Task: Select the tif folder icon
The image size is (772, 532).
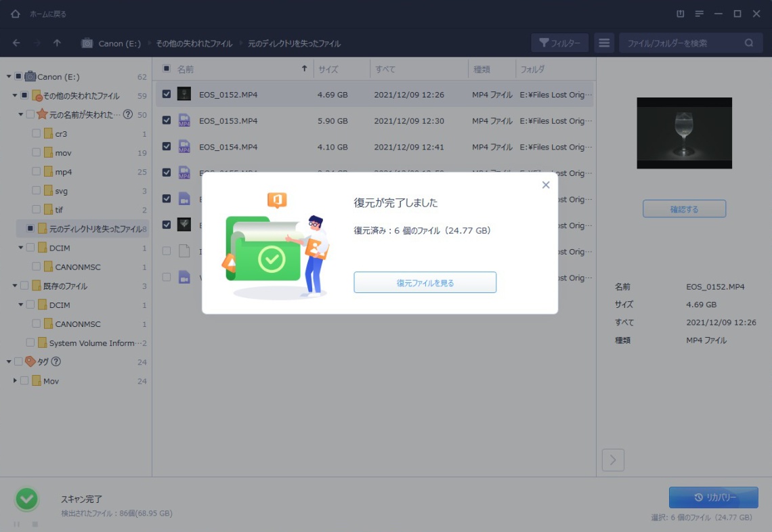Action: [48, 210]
